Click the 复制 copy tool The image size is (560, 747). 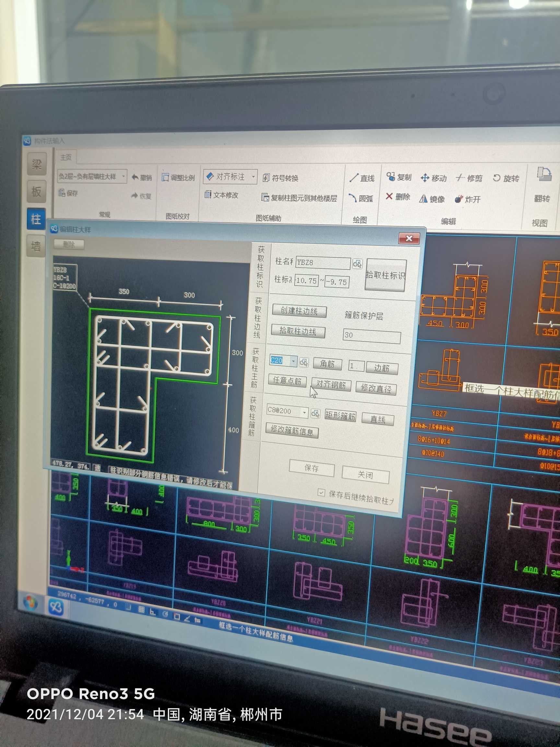[399, 177]
